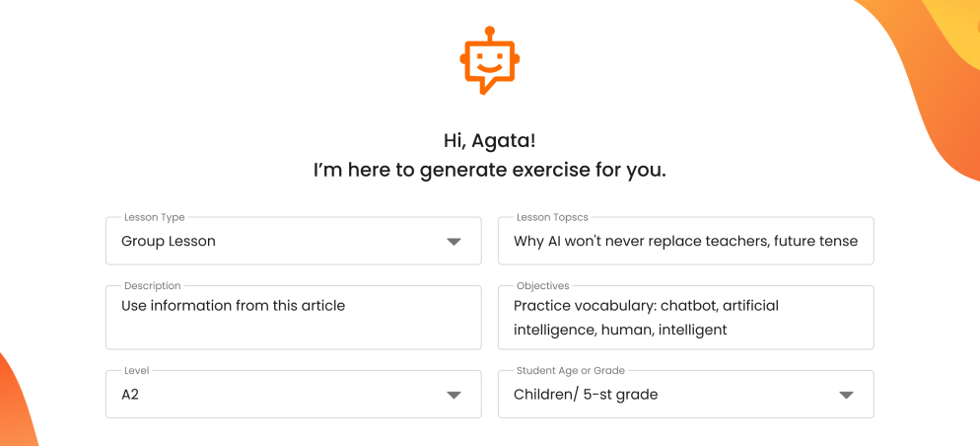This screenshot has height=446, width=980.
Task: Click the Objectives field label
Action: point(542,286)
